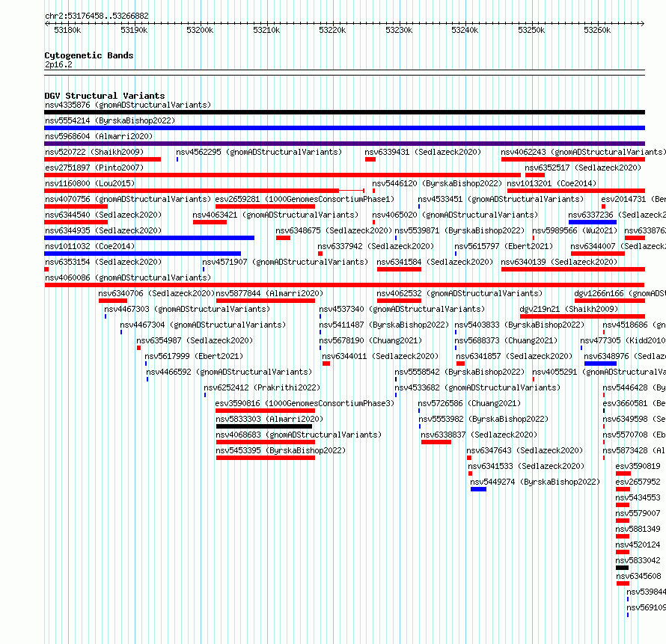Image resolution: width=666 pixels, height=644 pixels.
Task: Open nsv4070756 gnomAD variant label
Action: pos(128,199)
